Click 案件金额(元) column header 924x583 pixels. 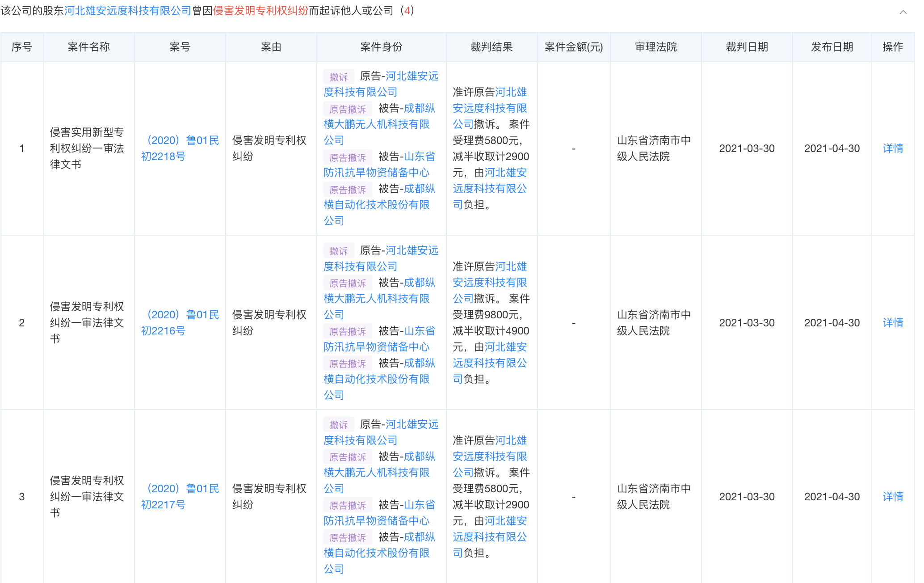(573, 47)
